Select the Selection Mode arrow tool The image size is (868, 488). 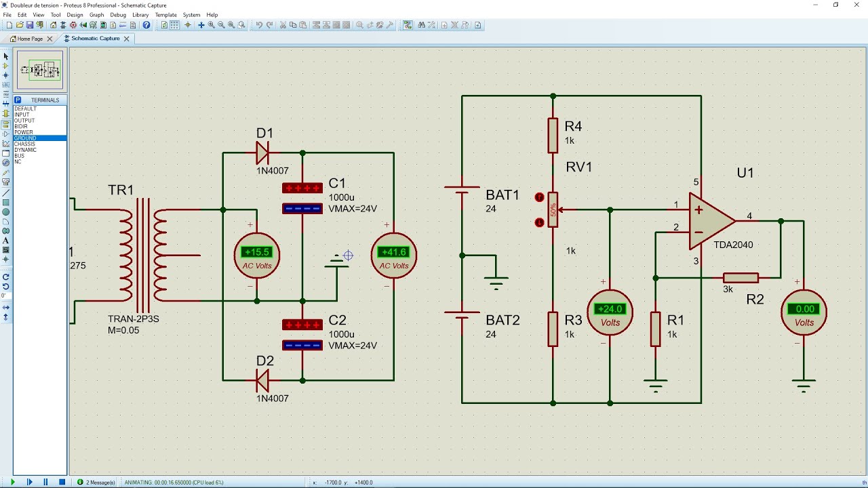pyautogui.click(x=6, y=56)
